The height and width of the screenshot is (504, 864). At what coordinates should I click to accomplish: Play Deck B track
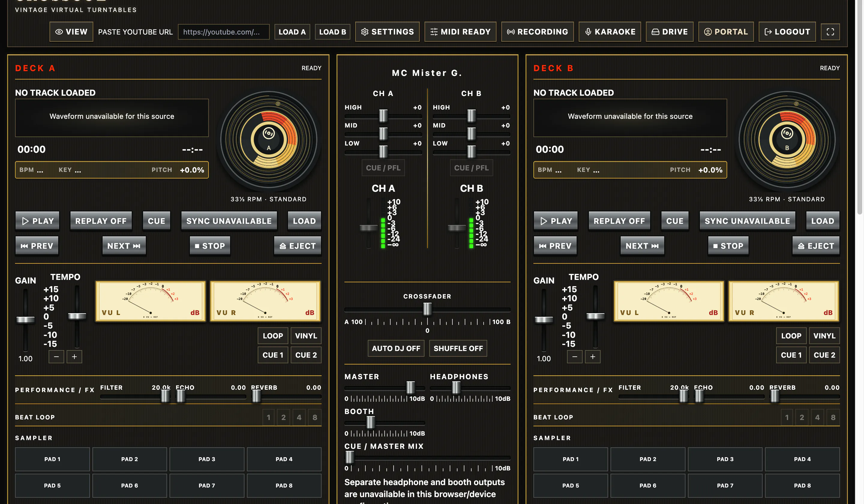[556, 221]
